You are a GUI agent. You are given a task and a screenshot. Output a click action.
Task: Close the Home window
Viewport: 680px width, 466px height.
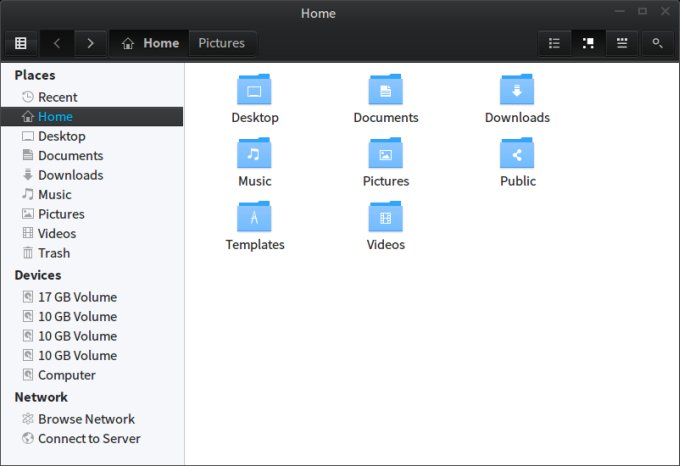pyautogui.click(x=665, y=11)
